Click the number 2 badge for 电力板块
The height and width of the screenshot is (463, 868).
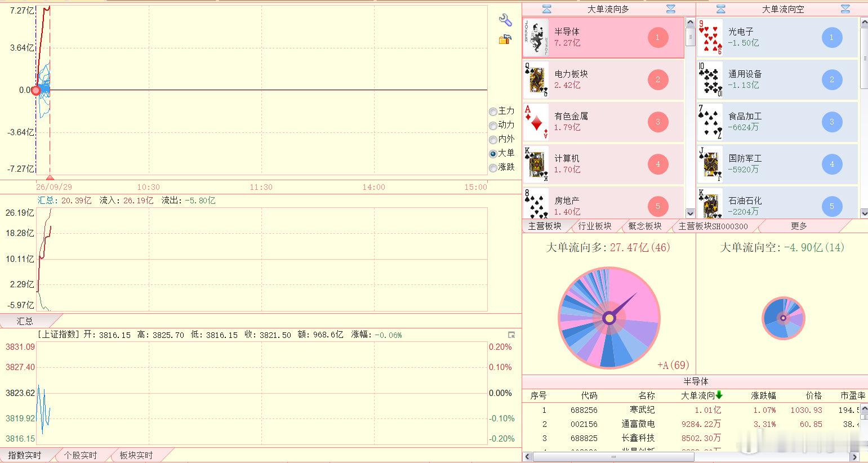point(657,79)
